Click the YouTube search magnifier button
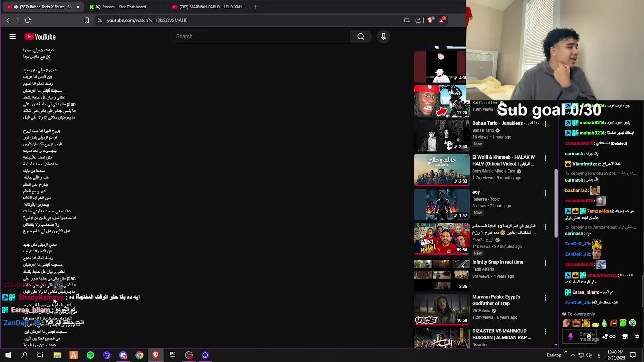The width and height of the screenshot is (644, 362). pyautogui.click(x=361, y=36)
